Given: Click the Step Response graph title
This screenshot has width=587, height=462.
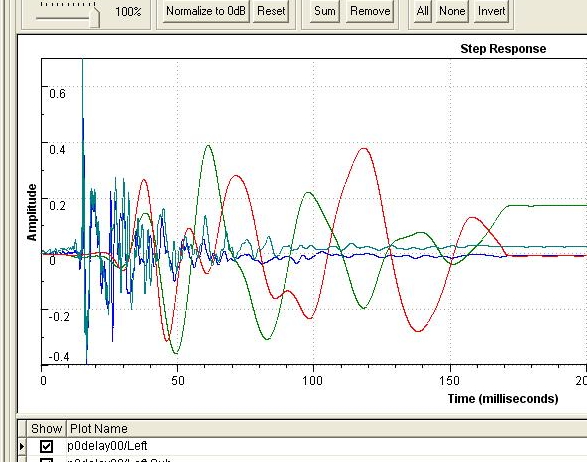Looking at the screenshot, I should (503, 49).
